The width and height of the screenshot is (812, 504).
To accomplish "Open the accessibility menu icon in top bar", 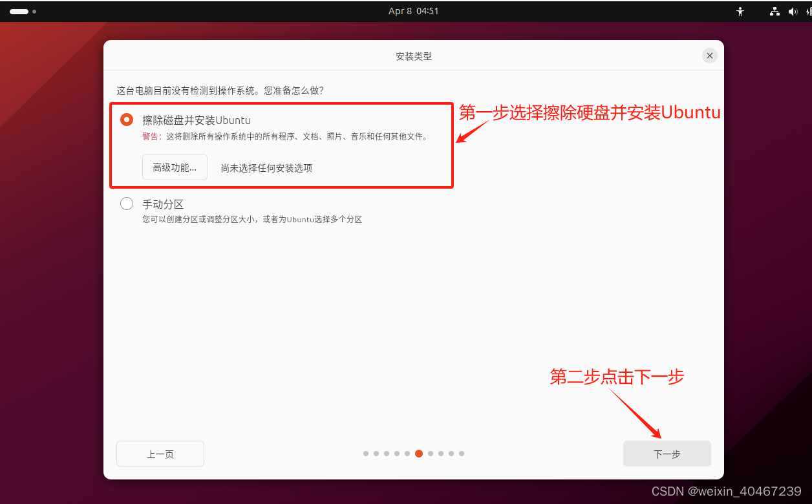I will pos(741,12).
